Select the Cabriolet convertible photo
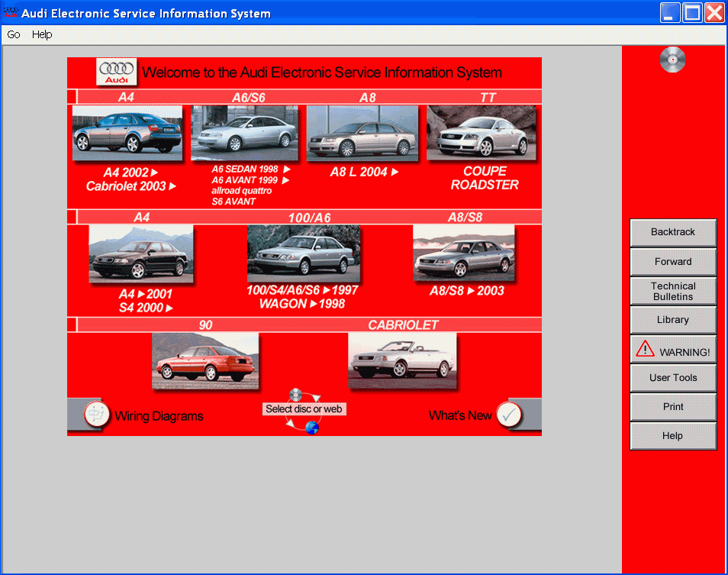The height and width of the screenshot is (575, 728). (x=402, y=361)
